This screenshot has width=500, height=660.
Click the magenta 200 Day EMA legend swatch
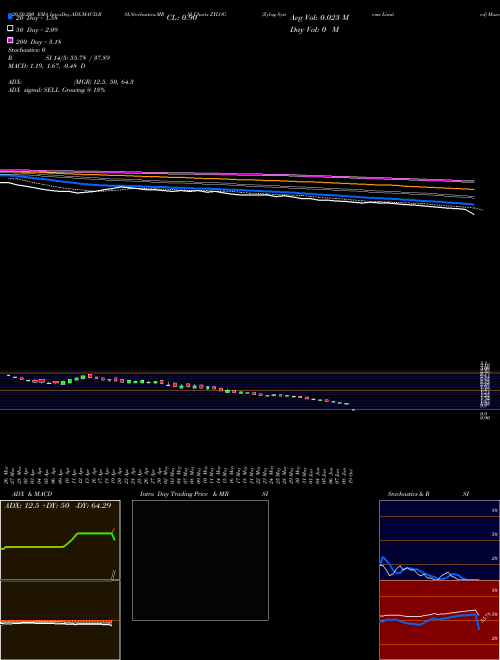pyautogui.click(x=10, y=40)
